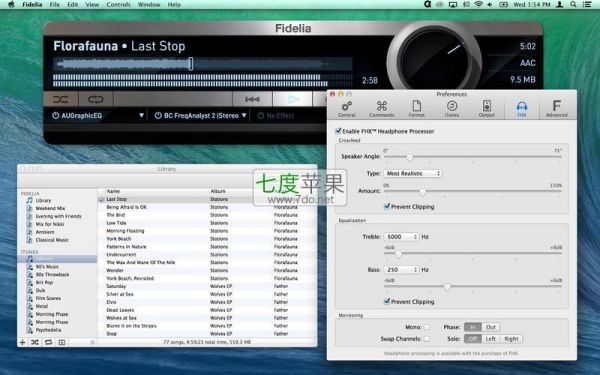Toggle repeat in the Fidelia player
Screen dimensions: 600x375
(x=96, y=99)
